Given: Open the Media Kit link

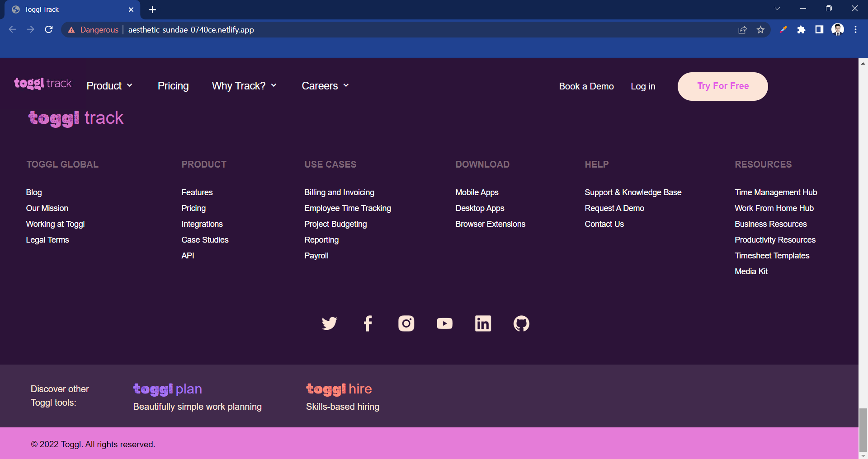Looking at the screenshot, I should (751, 272).
